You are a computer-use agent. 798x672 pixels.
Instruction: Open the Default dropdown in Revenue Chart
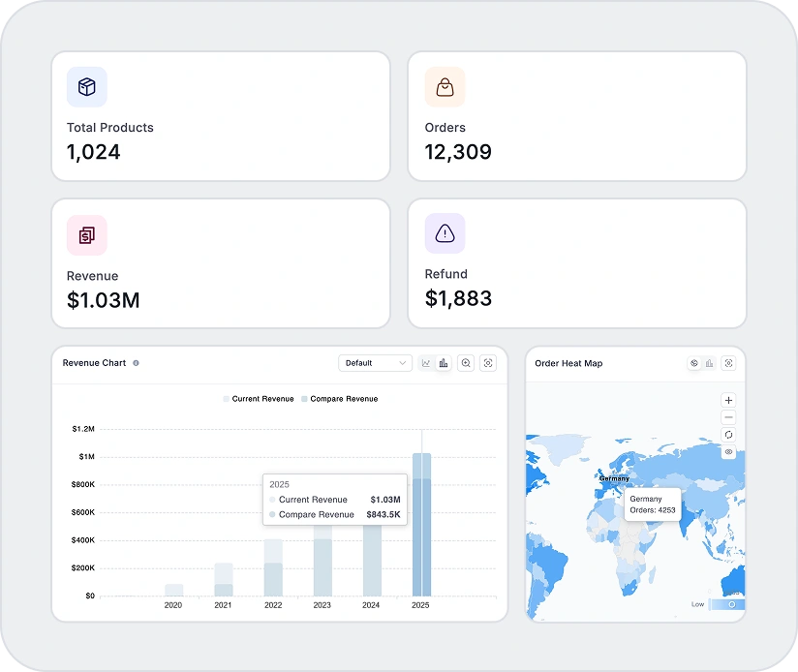pyautogui.click(x=375, y=363)
